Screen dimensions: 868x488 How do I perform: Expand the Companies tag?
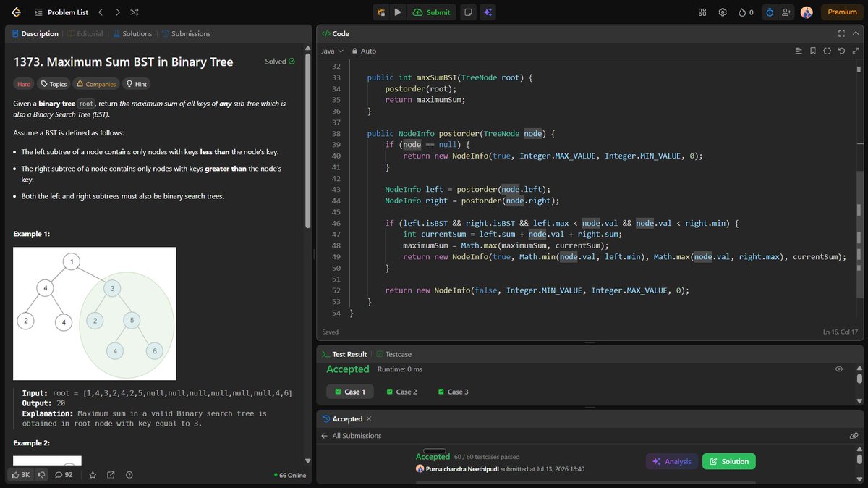(x=95, y=84)
